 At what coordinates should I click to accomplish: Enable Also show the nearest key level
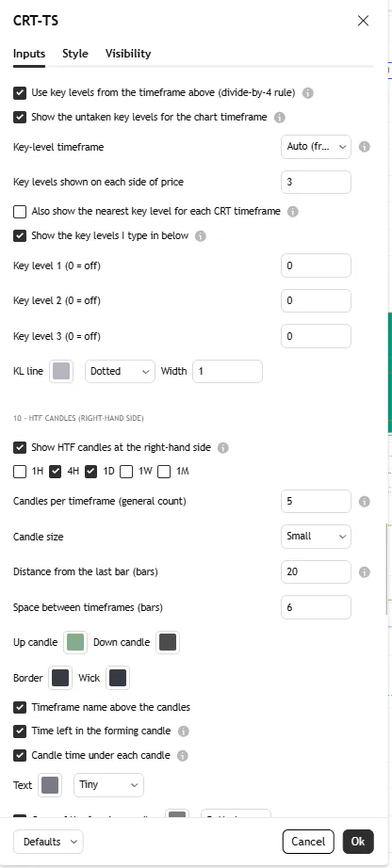20,211
